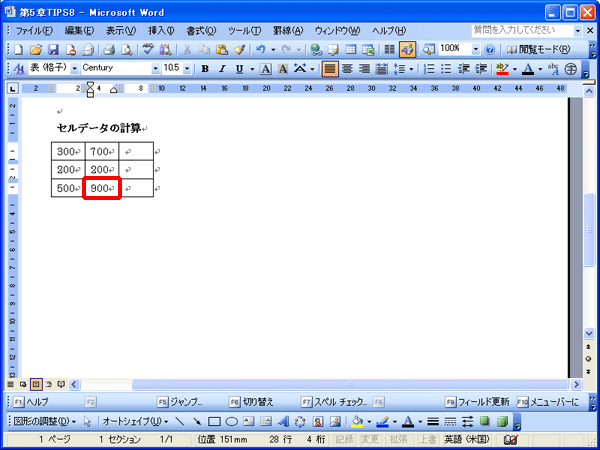The image size is (600, 450).
Task: Click the enclosed character icon
Action: click(571, 69)
